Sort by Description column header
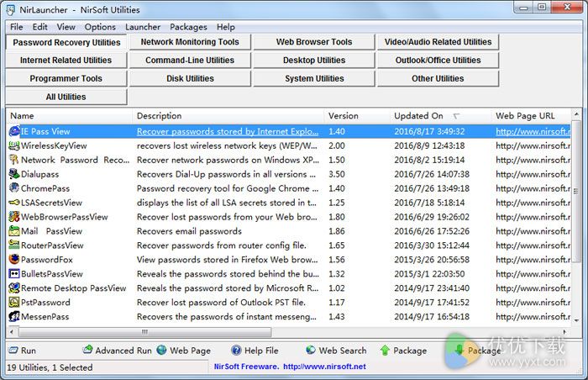 click(x=228, y=116)
